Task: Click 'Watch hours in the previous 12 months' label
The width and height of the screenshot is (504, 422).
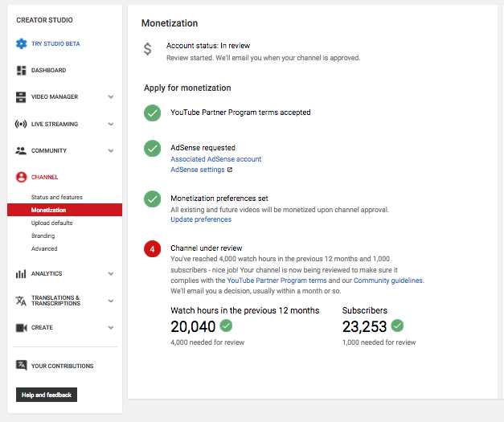Action: tap(245, 311)
